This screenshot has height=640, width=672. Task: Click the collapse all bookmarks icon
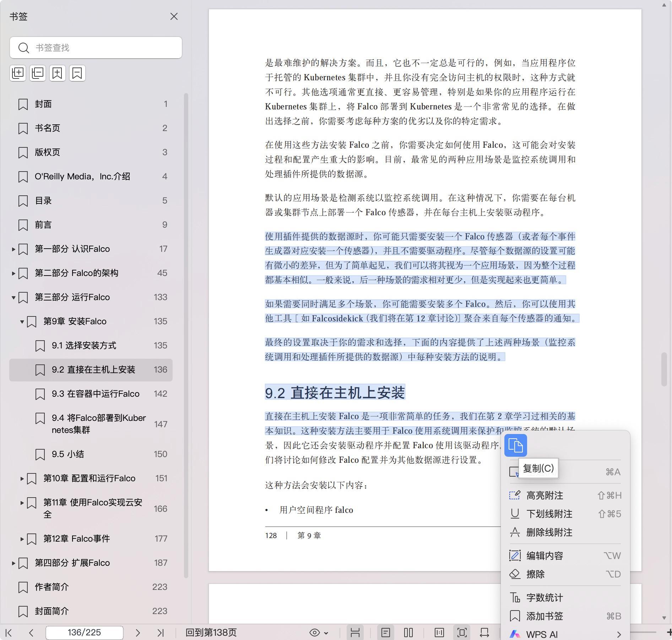click(38, 73)
